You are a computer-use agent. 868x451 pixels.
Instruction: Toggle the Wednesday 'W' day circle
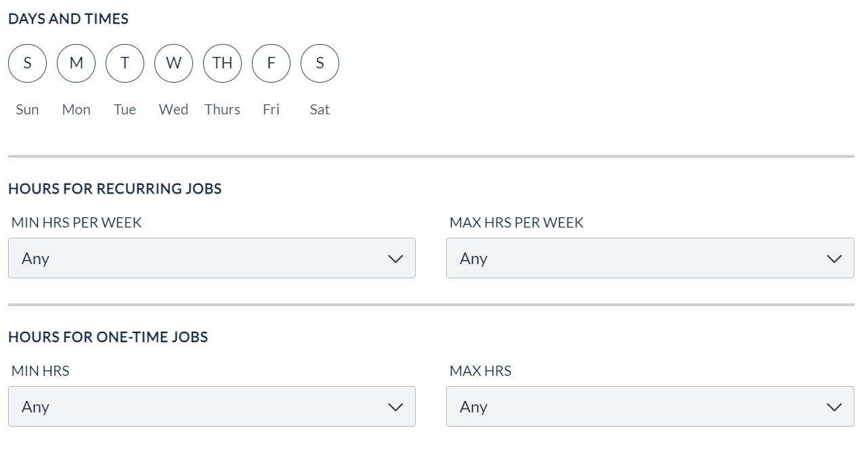click(x=173, y=63)
